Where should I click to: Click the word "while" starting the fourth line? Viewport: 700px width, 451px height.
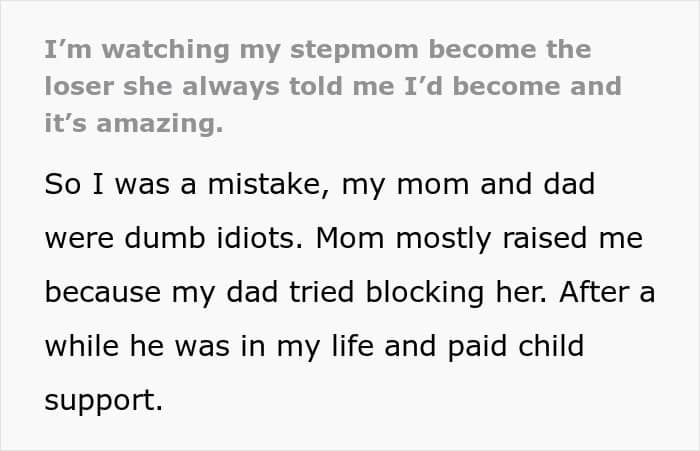(x=79, y=348)
